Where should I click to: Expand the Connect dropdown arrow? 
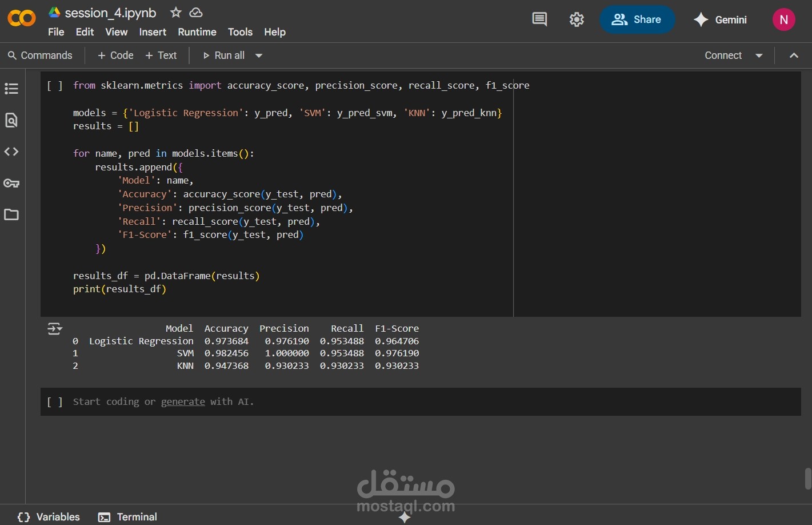[759, 55]
